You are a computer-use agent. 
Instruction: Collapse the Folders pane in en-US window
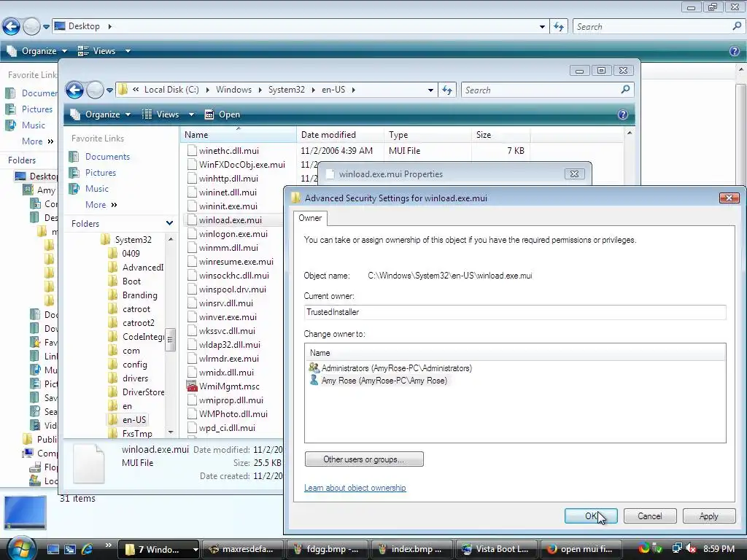coord(169,223)
